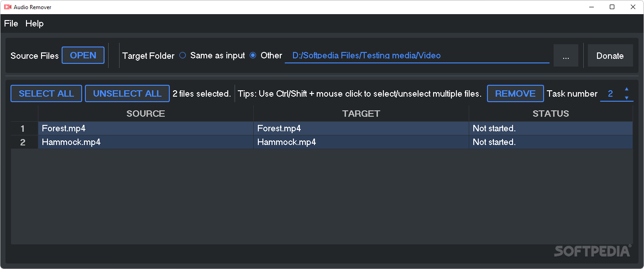The image size is (644, 269).
Task: Select the Other target folder option
Action: [x=253, y=55]
